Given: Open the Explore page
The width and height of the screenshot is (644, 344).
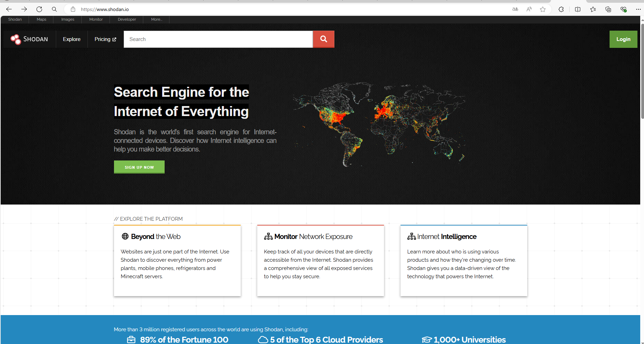Looking at the screenshot, I should (x=72, y=39).
